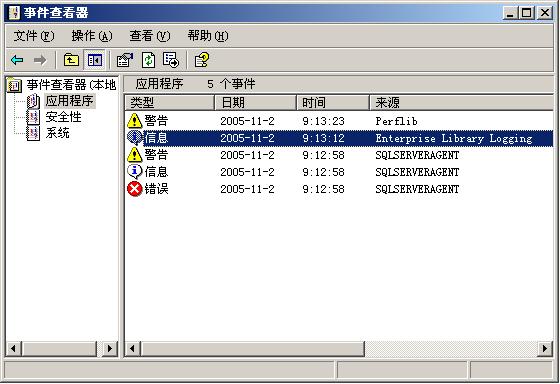The image size is (560, 384).
Task: Click left scroll arrow of event list
Action: click(132, 348)
